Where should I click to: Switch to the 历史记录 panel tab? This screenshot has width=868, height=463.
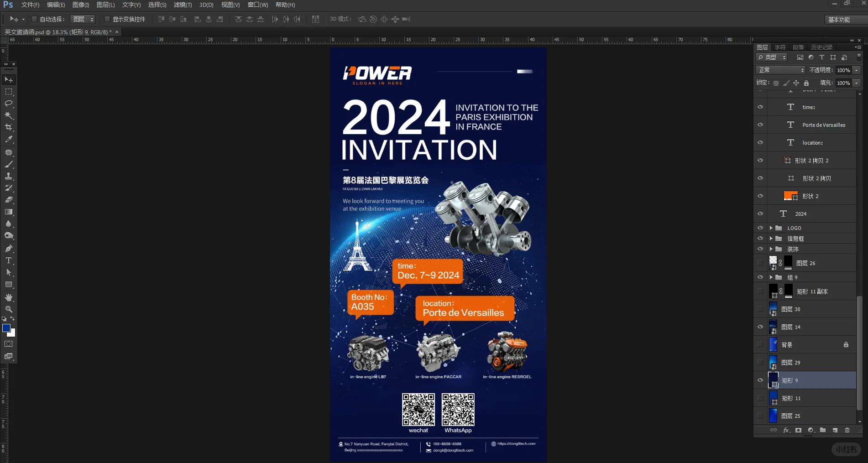click(x=822, y=47)
